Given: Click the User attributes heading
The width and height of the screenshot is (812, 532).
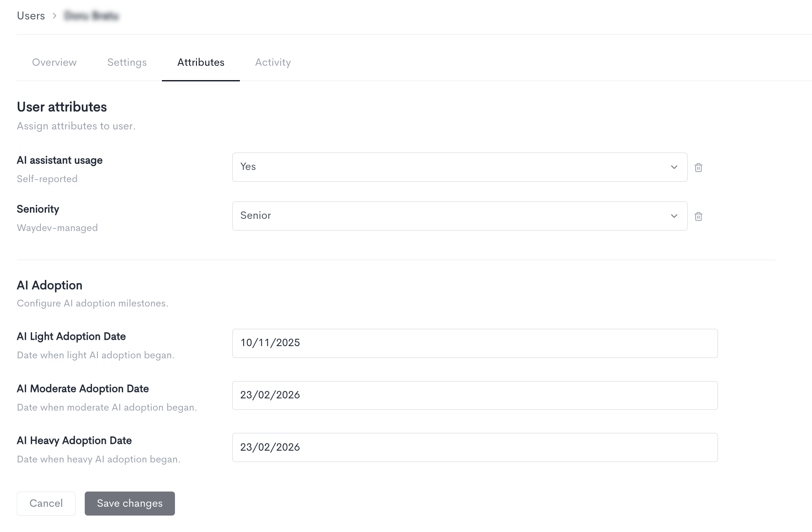Looking at the screenshot, I should (62, 107).
